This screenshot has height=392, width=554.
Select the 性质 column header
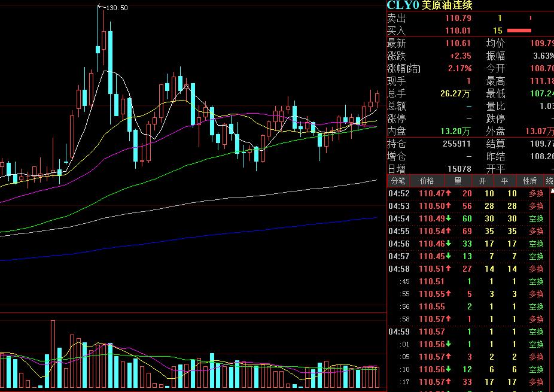point(530,181)
